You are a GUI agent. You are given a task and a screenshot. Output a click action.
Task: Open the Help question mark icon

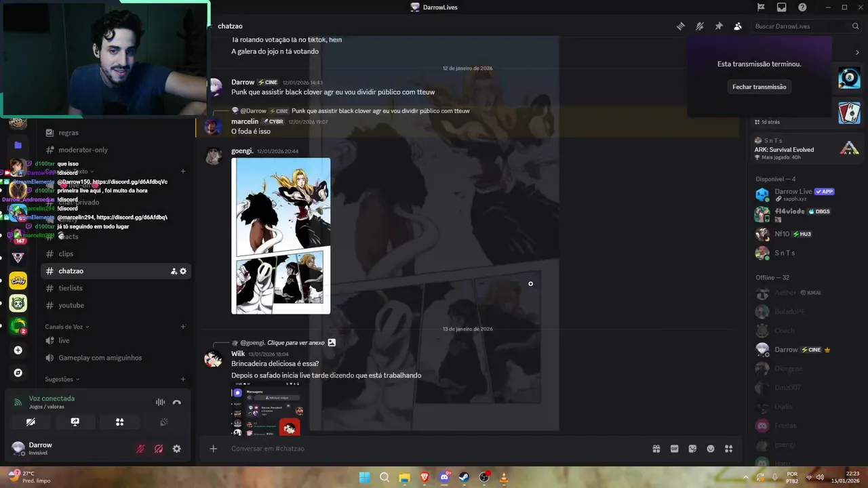point(802,7)
